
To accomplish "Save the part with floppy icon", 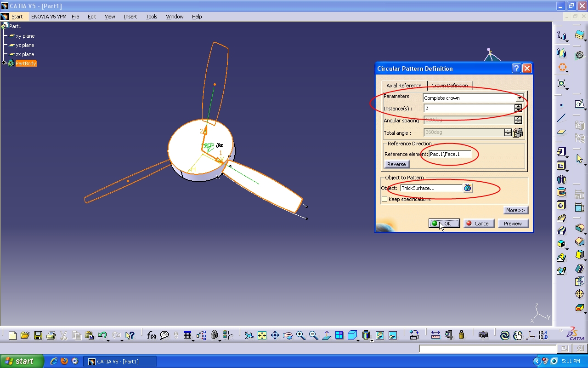I will click(x=38, y=335).
